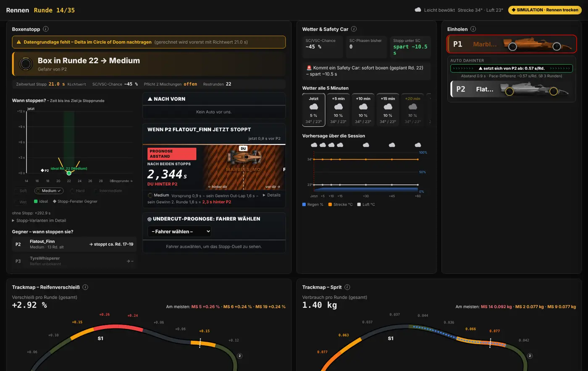Open the Fahrer wählen dropdown
The image size is (588, 371).
pos(179,231)
